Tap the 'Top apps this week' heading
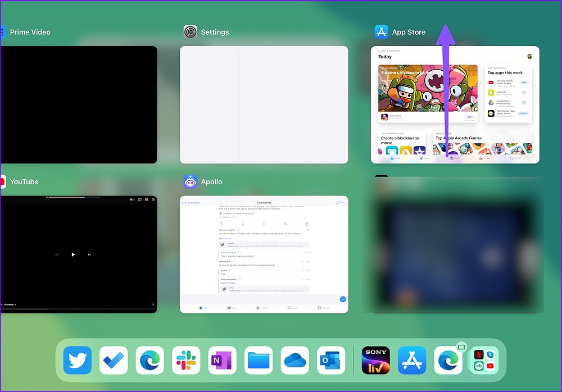This screenshot has width=562, height=392. [x=505, y=72]
